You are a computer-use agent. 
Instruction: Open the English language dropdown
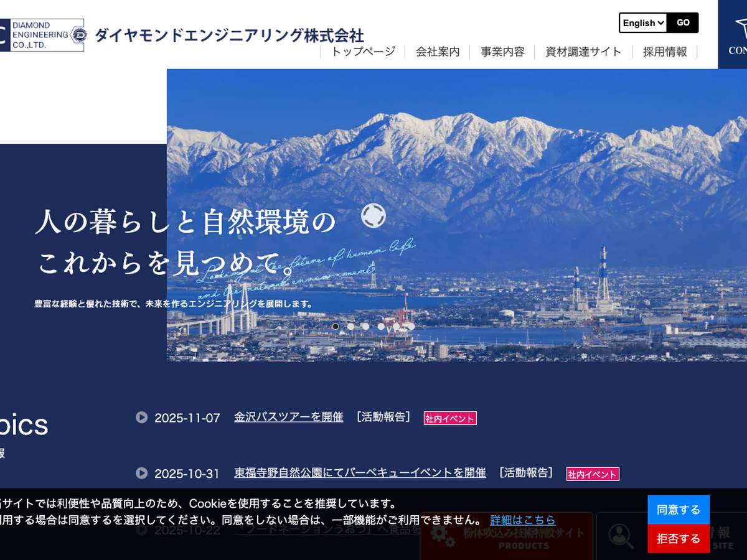click(643, 23)
